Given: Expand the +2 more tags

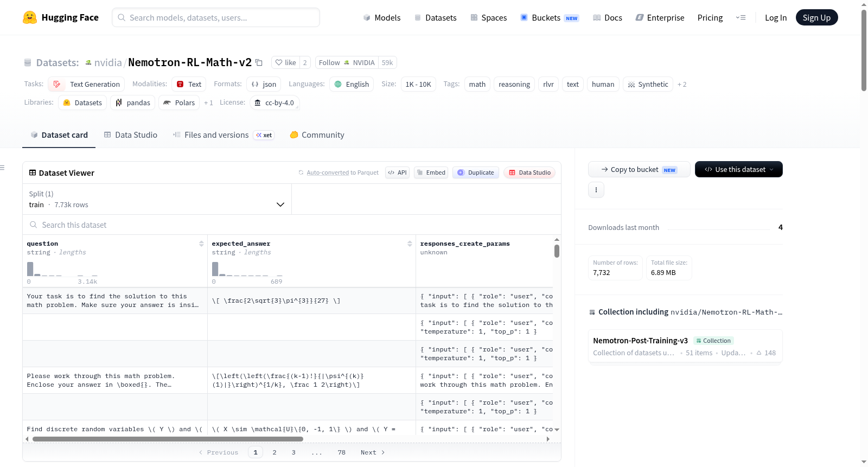Looking at the screenshot, I should pos(682,84).
